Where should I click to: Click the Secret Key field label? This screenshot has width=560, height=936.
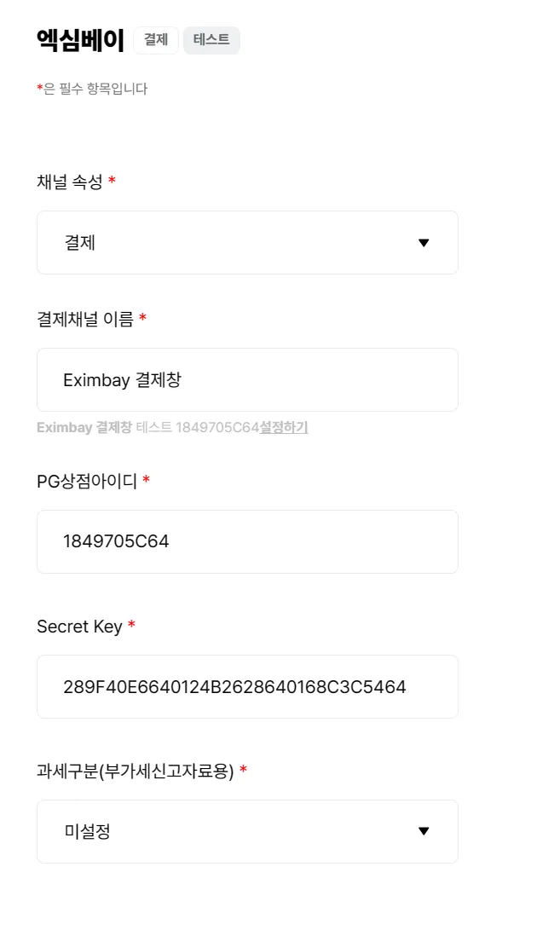click(79, 627)
